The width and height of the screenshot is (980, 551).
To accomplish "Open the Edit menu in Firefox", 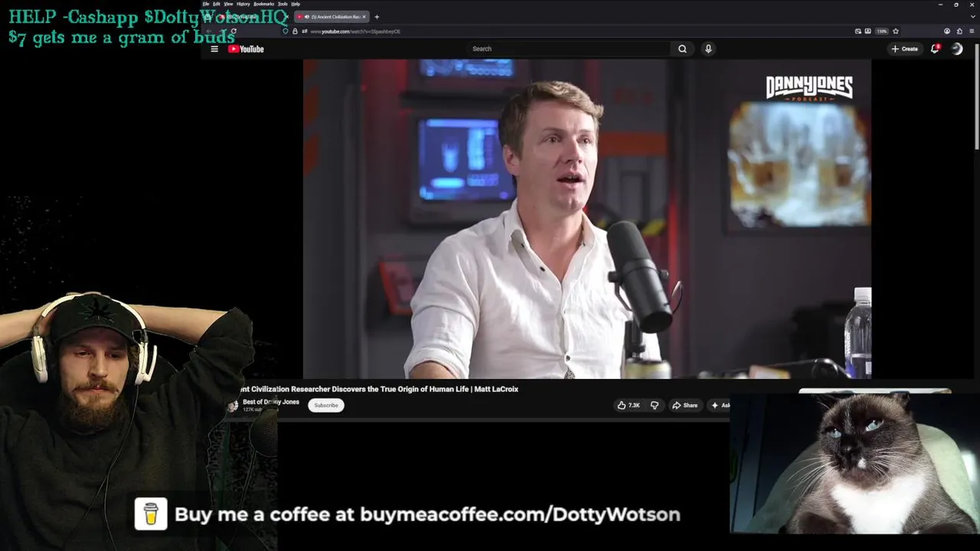I will pos(217,4).
